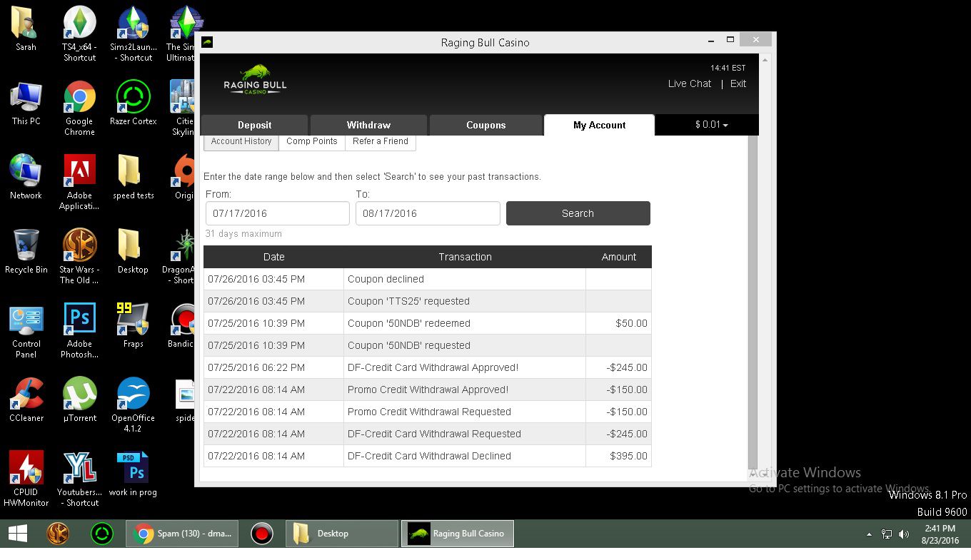The height and width of the screenshot is (560, 971).
Task: Click the From date field
Action: point(278,213)
